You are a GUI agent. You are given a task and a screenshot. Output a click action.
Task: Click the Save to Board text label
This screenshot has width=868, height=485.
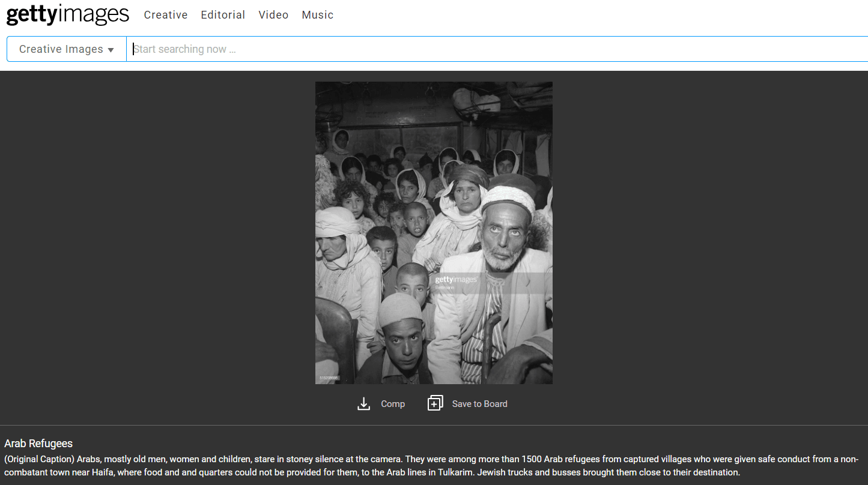(479, 404)
